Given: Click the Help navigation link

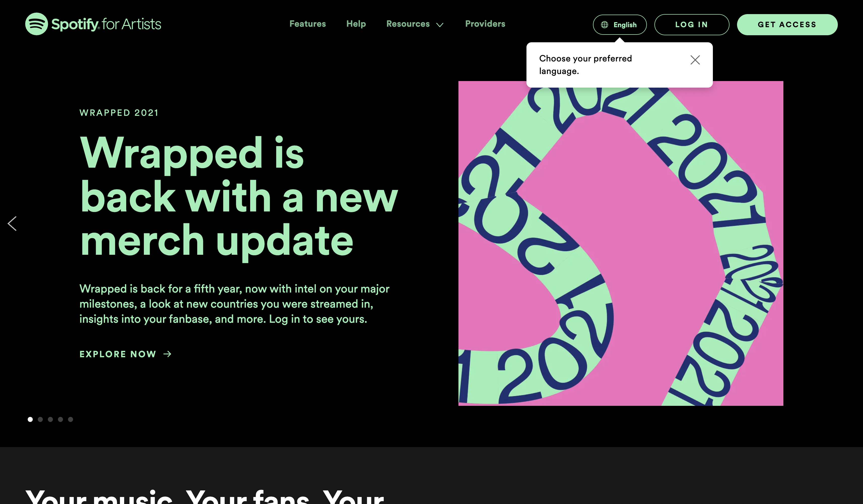Looking at the screenshot, I should click(x=356, y=24).
